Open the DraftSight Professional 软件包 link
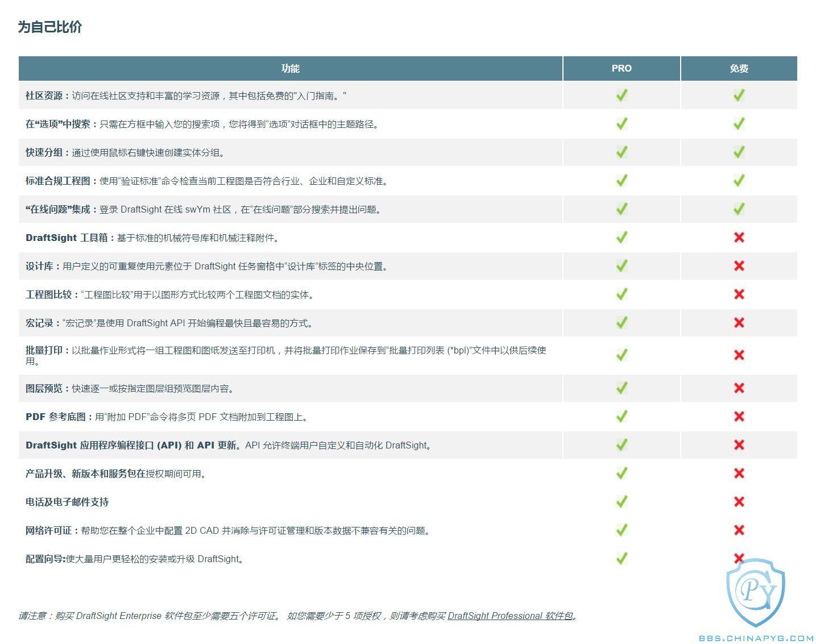The width and height of the screenshot is (816, 644). pos(510,616)
